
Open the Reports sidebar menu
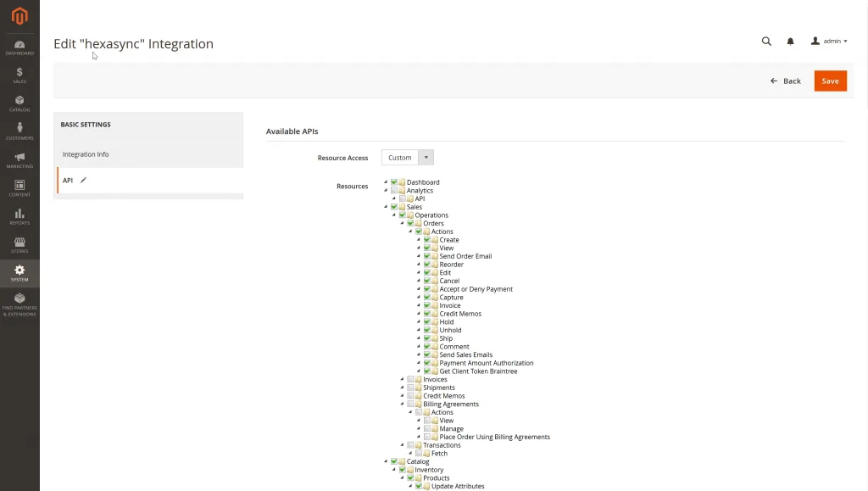pos(19,217)
